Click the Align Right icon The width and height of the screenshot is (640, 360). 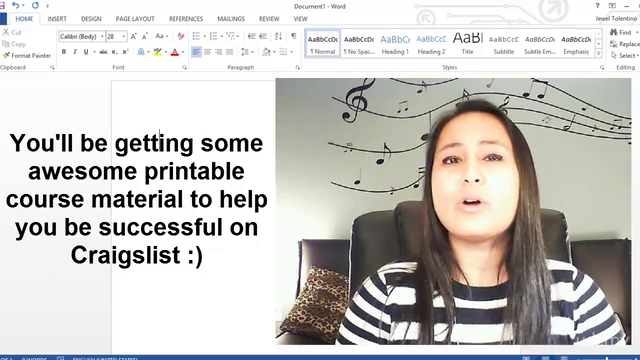[218, 52]
